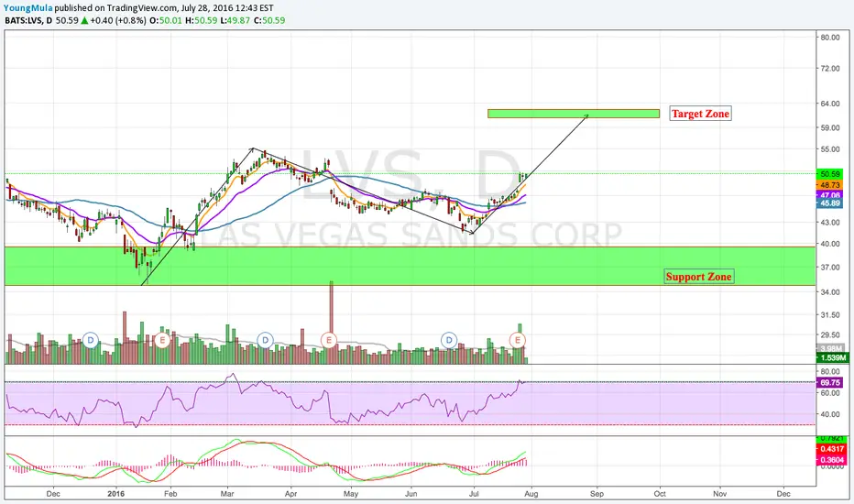Click the May label on time axis
854x504 pixels.
coord(351,494)
